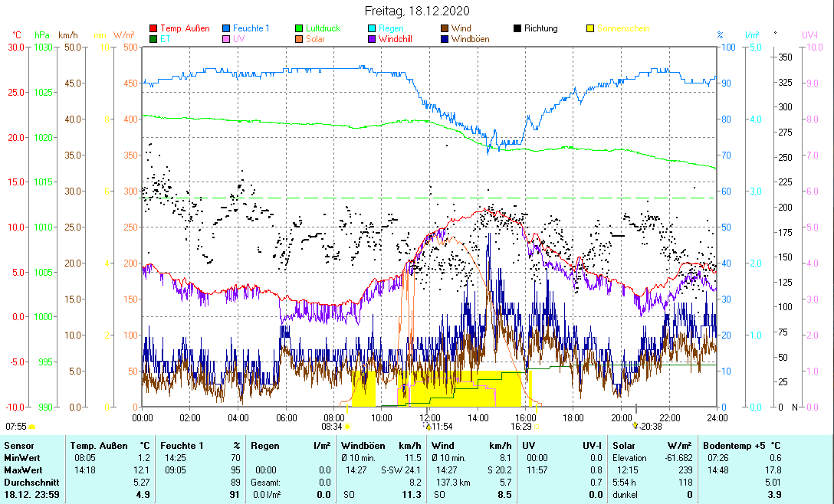The image size is (834, 504).
Task: Click the 'Durchschnitt' row label
Action: point(31,483)
